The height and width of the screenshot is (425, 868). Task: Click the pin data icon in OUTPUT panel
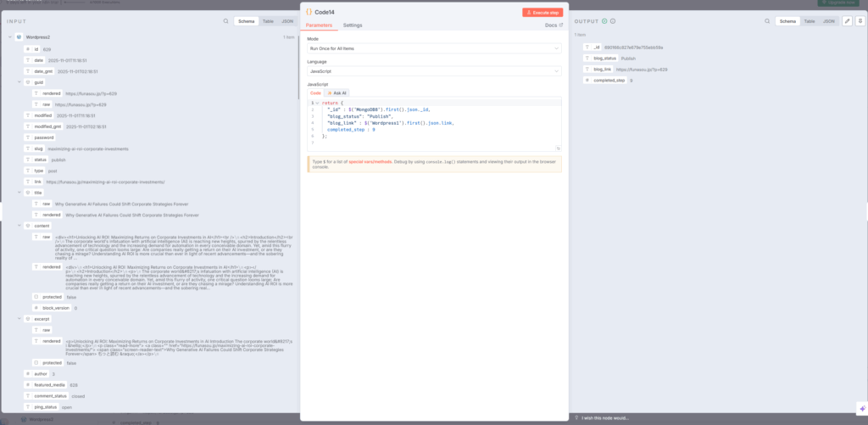[860, 20]
